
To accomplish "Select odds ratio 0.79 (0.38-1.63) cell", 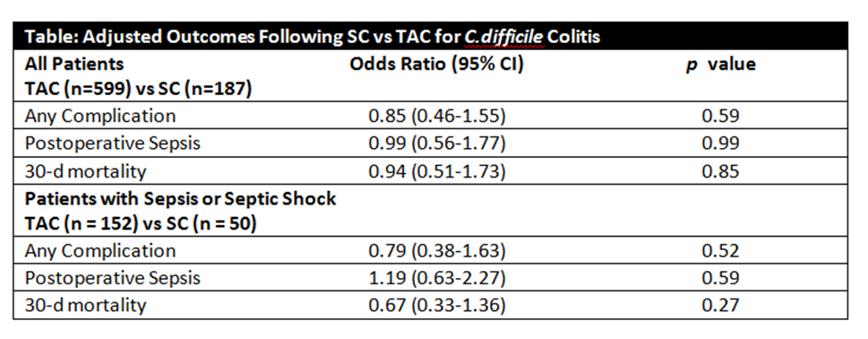I will (x=437, y=251).
